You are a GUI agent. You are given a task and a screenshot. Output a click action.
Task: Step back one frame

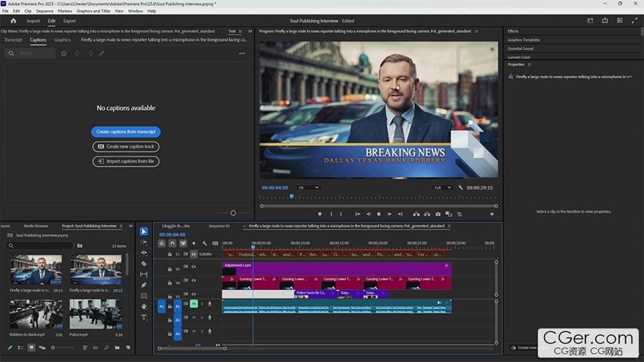point(368,214)
